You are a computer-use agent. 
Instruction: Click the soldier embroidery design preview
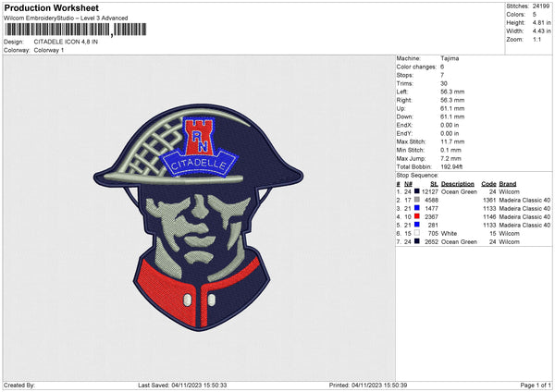[x=199, y=217]
